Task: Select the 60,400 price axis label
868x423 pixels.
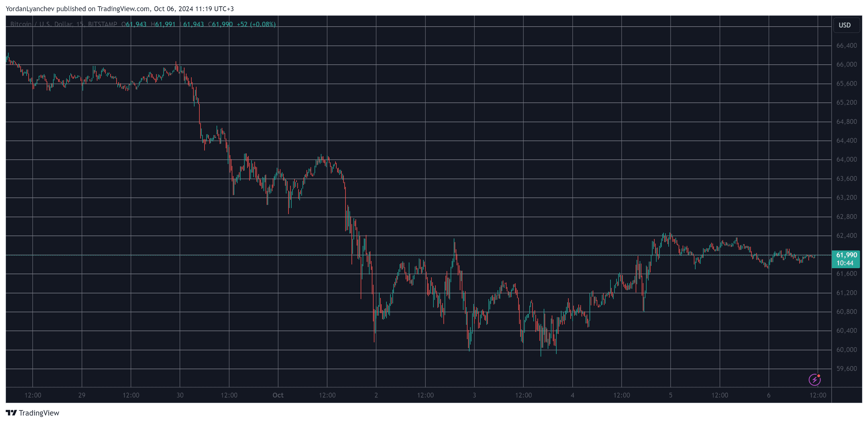Action: coord(847,331)
